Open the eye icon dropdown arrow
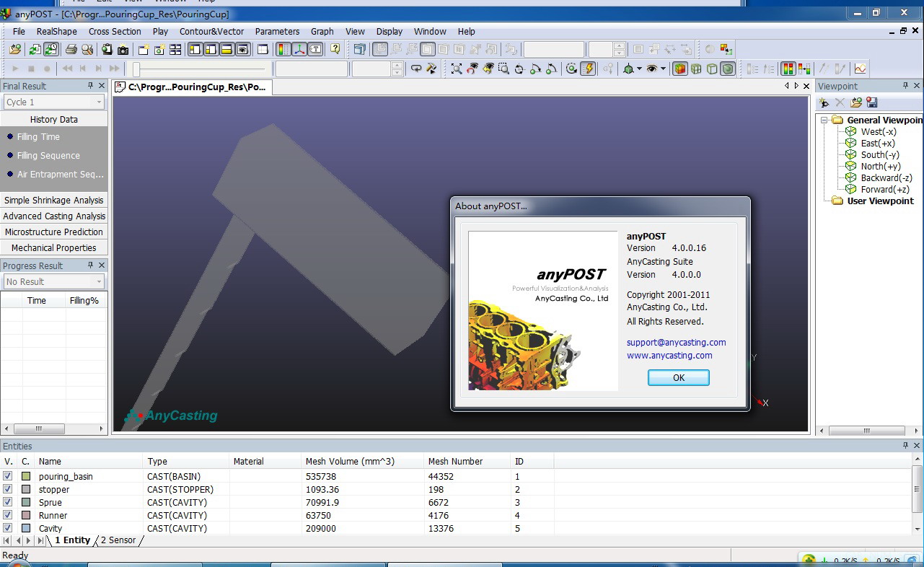924x567 pixels. tap(662, 69)
